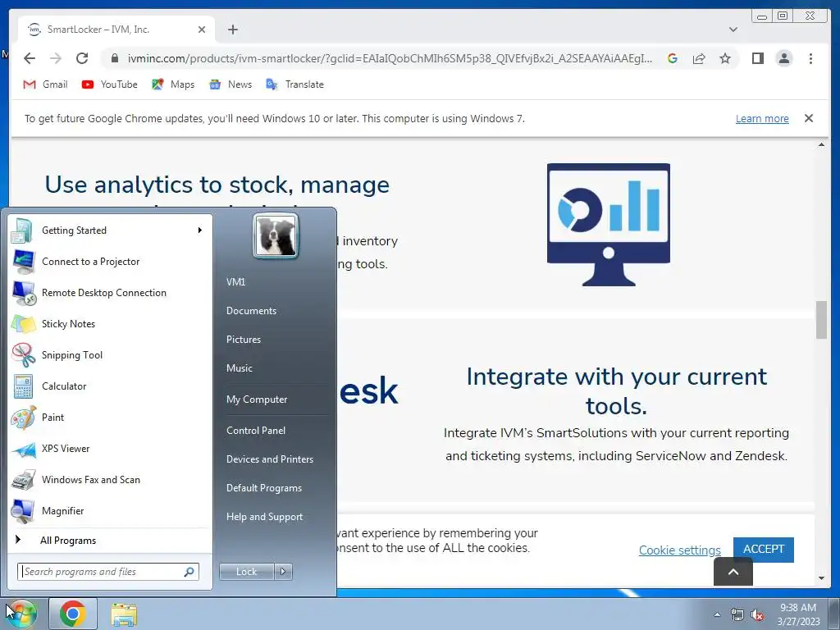Close the SmartLocker tab
This screenshot has height=630, width=840.
click(x=202, y=30)
